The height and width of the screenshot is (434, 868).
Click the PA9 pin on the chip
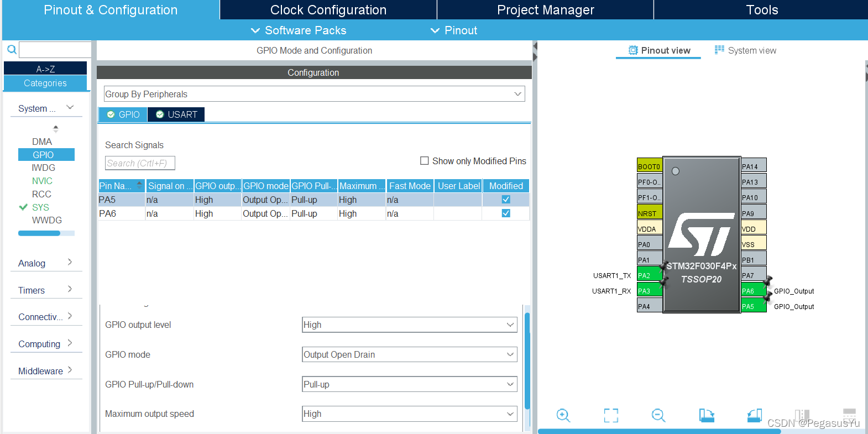(x=754, y=213)
